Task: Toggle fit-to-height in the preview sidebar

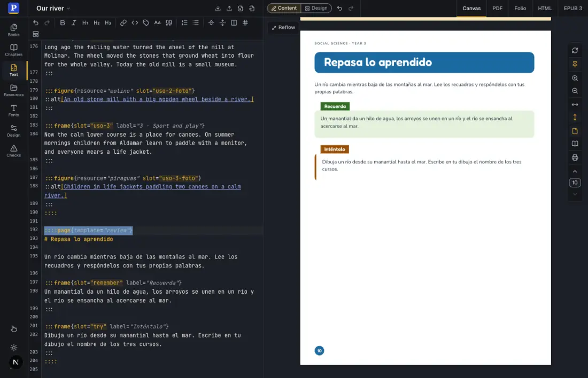Action: 575,117
